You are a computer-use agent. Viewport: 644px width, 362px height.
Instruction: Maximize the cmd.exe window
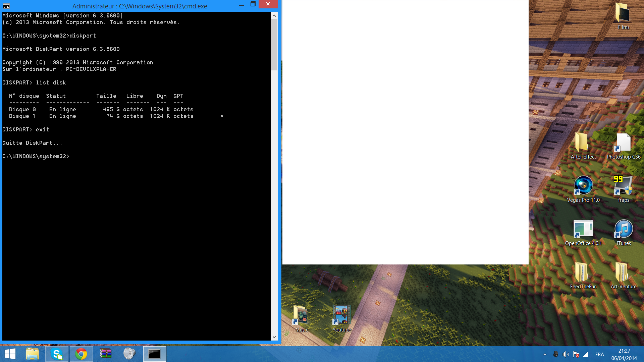pos(253,5)
